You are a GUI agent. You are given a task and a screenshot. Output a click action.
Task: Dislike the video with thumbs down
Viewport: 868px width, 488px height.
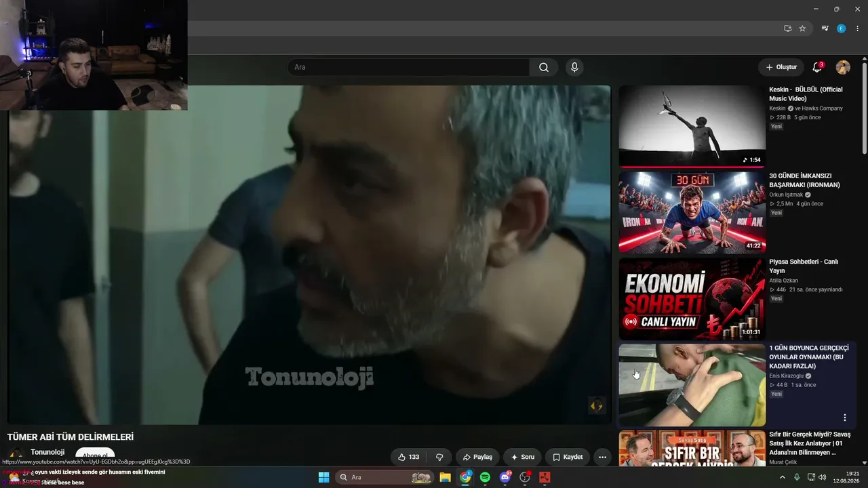pyautogui.click(x=439, y=457)
